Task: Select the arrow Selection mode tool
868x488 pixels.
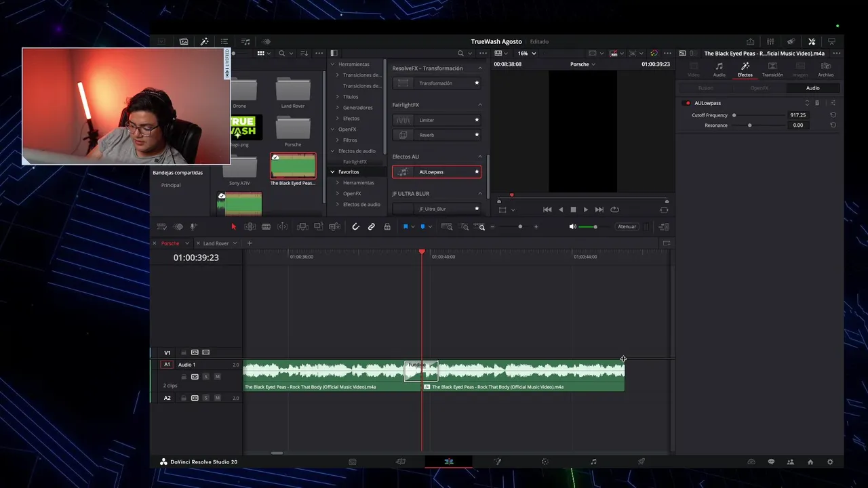Action: pyautogui.click(x=233, y=226)
